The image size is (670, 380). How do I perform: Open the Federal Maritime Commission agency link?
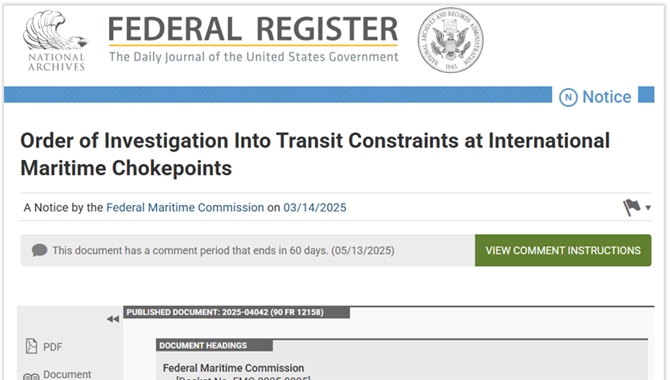point(185,208)
